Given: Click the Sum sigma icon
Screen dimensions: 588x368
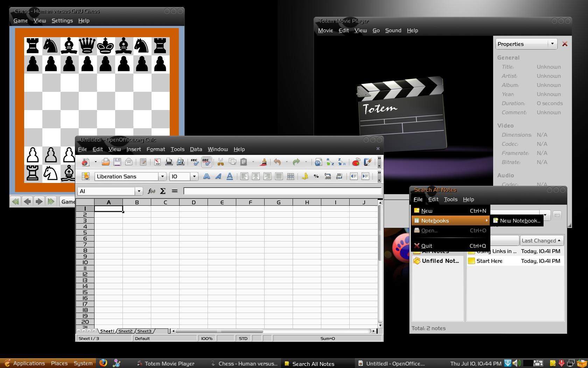Looking at the screenshot, I should [x=163, y=191].
